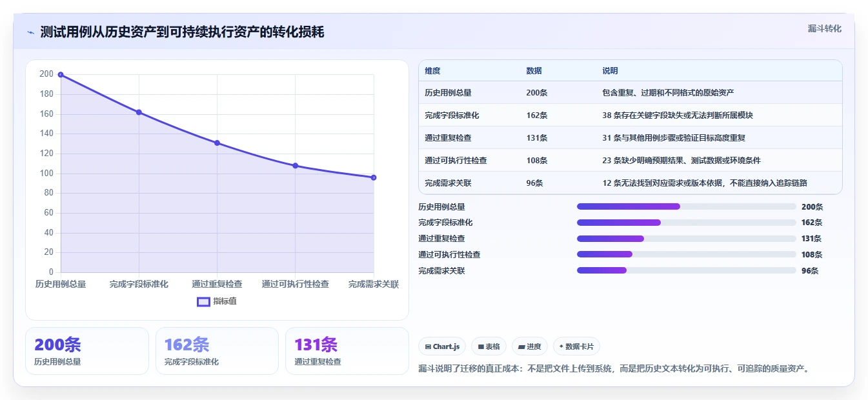The width and height of the screenshot is (868, 400).
Task: Click the Chart.js tag chip
Action: click(x=442, y=346)
